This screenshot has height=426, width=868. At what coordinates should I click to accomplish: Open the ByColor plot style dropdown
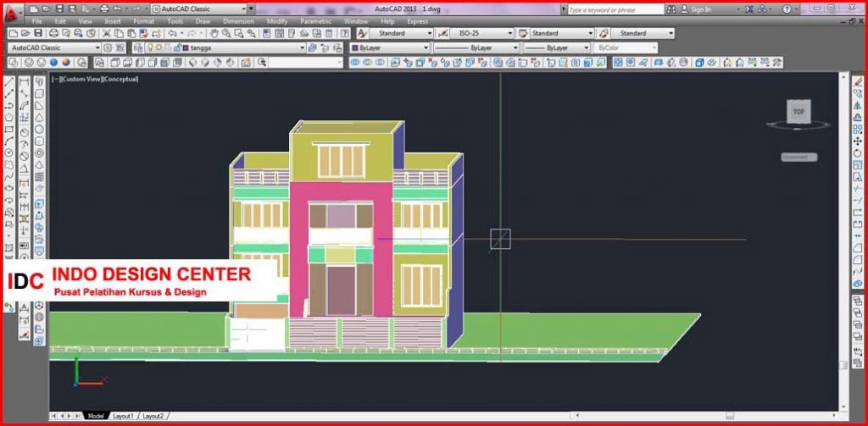click(x=626, y=48)
